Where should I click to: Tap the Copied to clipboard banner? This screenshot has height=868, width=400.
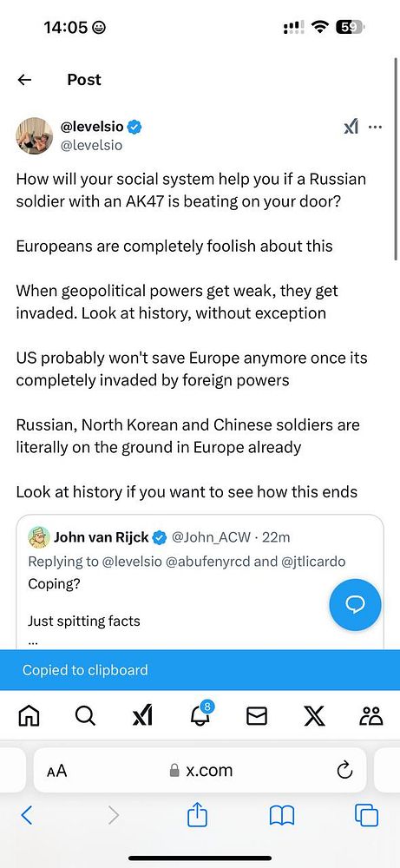[x=200, y=670]
